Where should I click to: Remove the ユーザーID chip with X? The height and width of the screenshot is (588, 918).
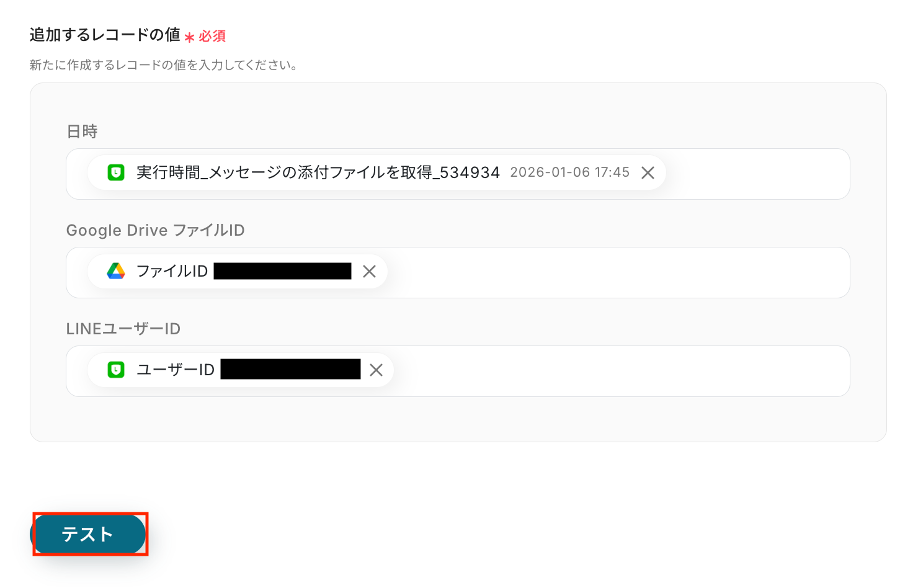click(376, 370)
